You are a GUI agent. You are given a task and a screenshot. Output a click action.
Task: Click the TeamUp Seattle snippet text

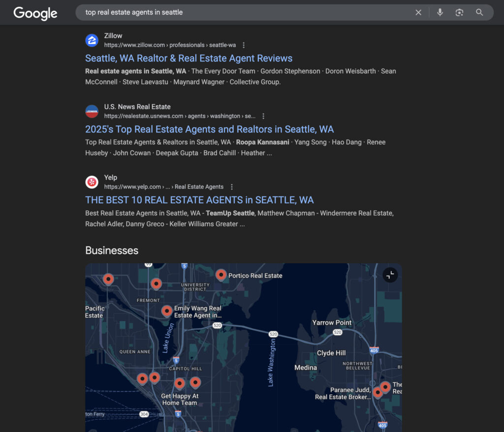230,213
